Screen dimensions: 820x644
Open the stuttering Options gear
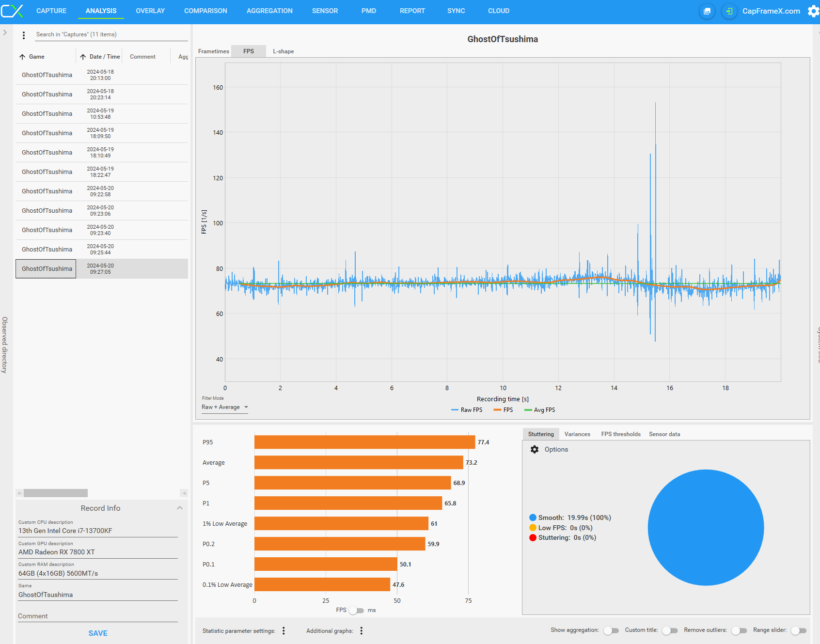pyautogui.click(x=535, y=449)
